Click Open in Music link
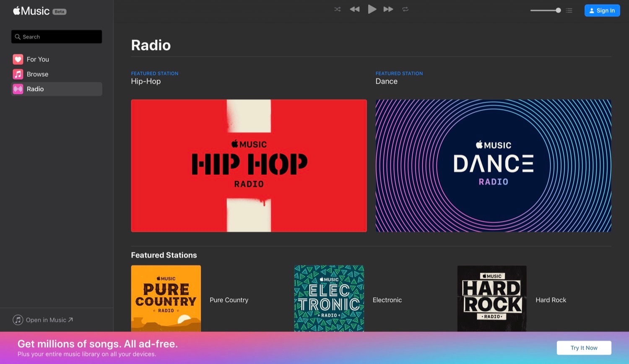The height and width of the screenshot is (364, 629). click(x=49, y=320)
